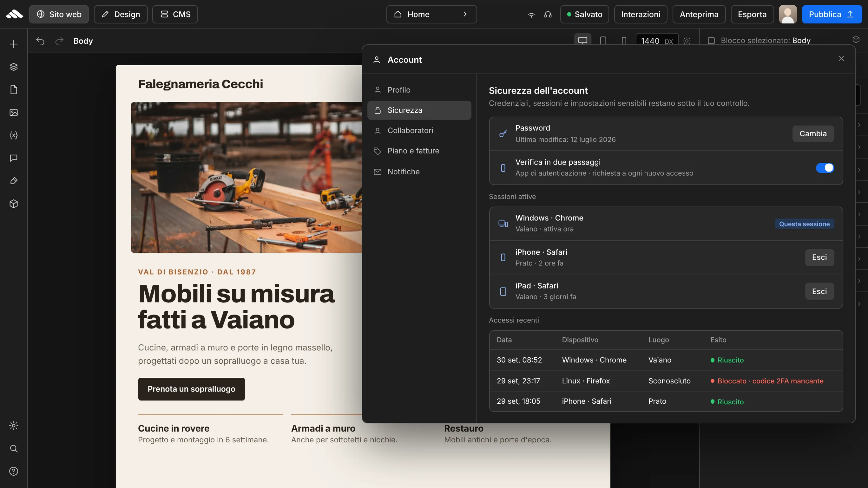Image resolution: width=868 pixels, height=488 pixels.
Task: Sign out the iPhone Safari session
Action: 819,257
